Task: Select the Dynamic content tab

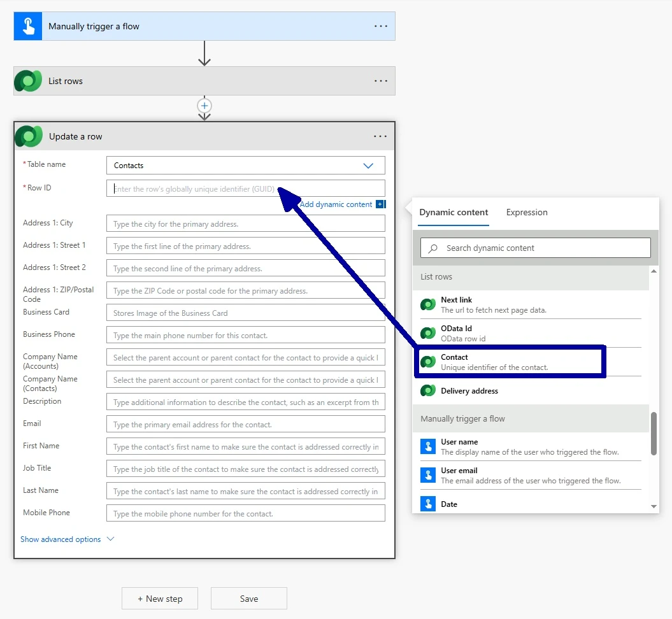Action: (x=454, y=213)
